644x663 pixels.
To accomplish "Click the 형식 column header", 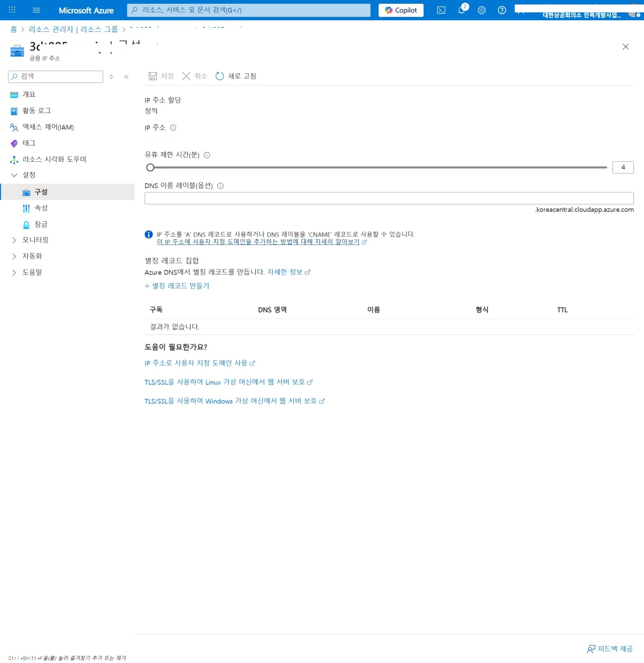I will pyautogui.click(x=482, y=310).
